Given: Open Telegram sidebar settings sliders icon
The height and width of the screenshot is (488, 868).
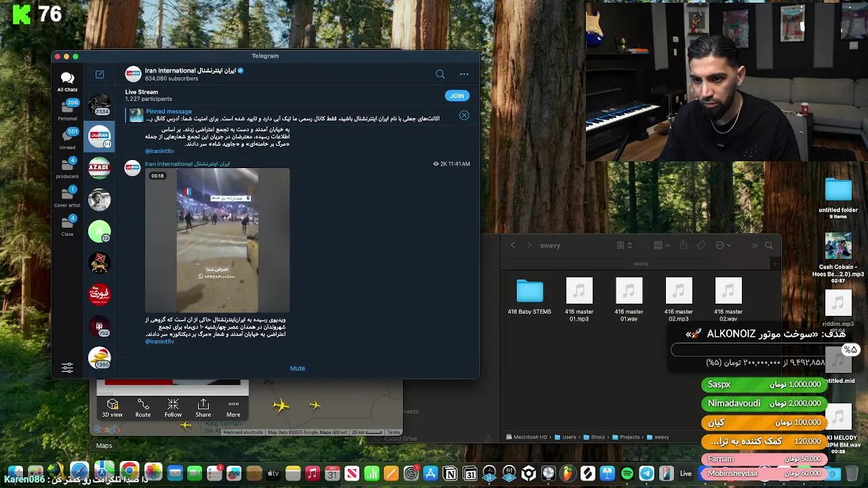Looking at the screenshot, I should tap(67, 367).
